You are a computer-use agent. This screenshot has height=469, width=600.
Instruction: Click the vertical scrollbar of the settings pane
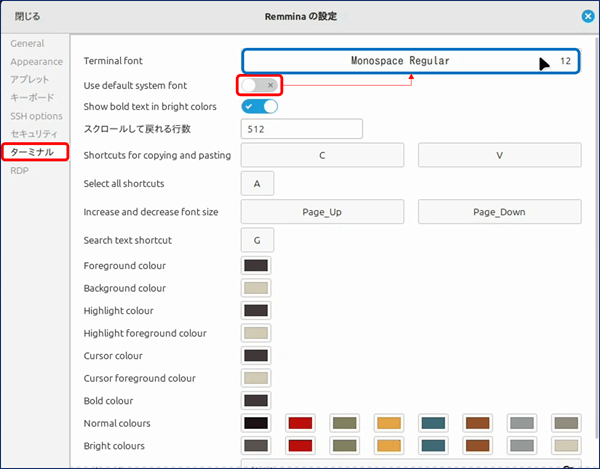coord(597,237)
